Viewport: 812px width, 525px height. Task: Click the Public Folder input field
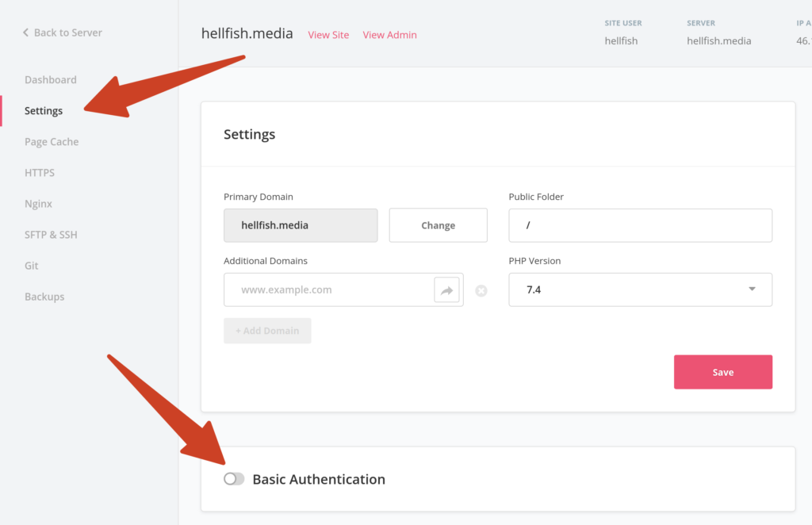click(640, 225)
